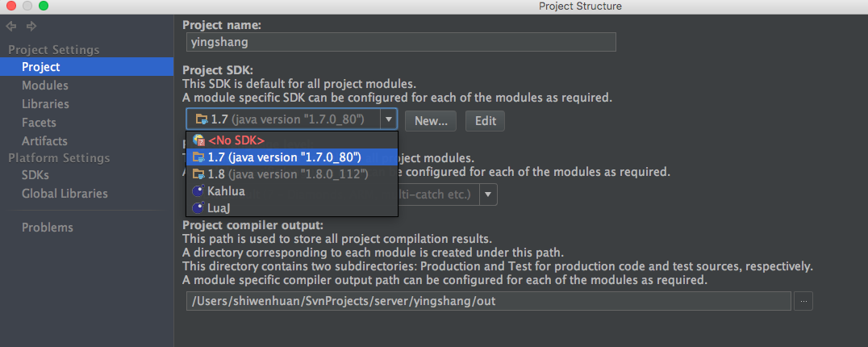The image size is (868, 347).
Task: Click the compiler output path field
Action: pyautogui.click(x=487, y=301)
